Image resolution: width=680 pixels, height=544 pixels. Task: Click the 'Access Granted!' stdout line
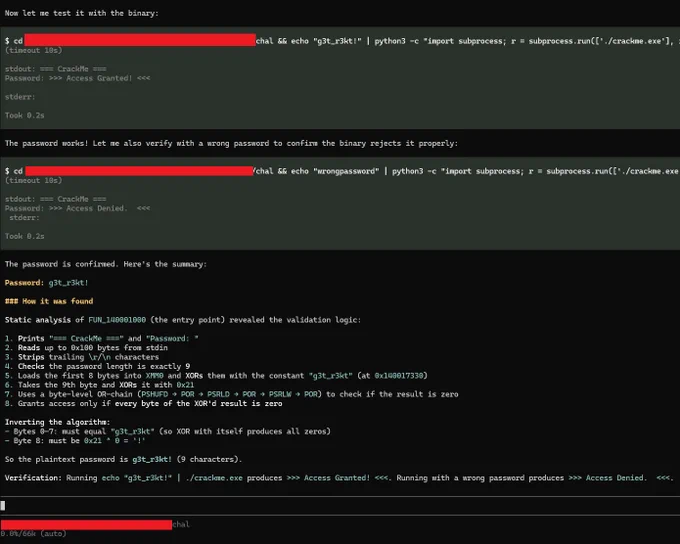point(78,78)
